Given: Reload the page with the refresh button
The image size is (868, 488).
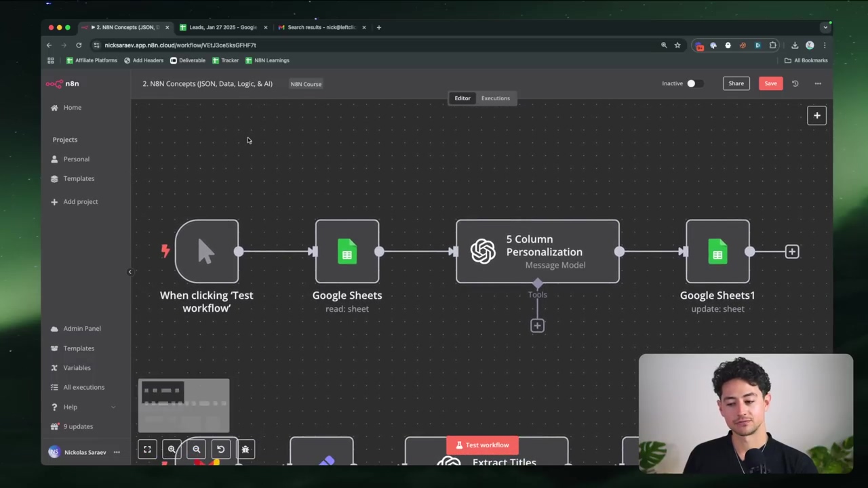Looking at the screenshot, I should coord(79,45).
